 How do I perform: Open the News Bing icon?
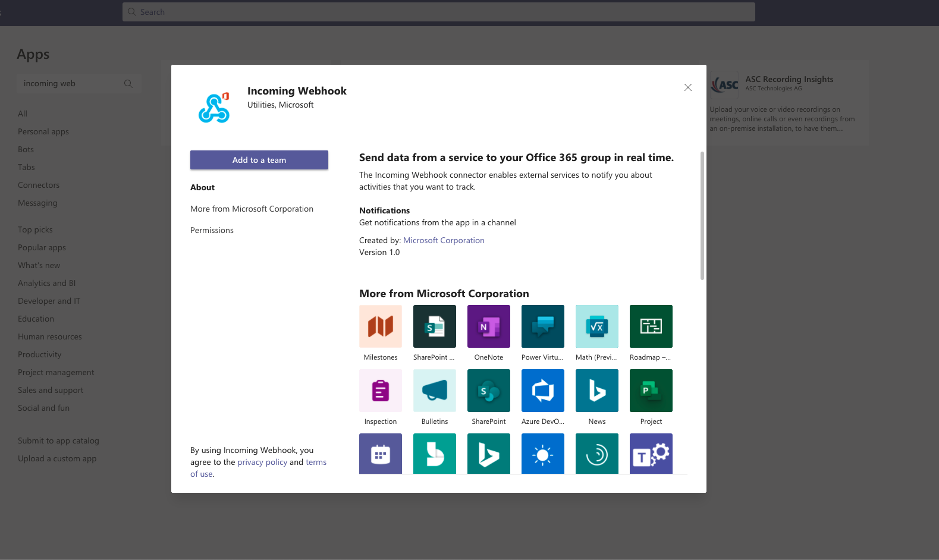(x=597, y=391)
